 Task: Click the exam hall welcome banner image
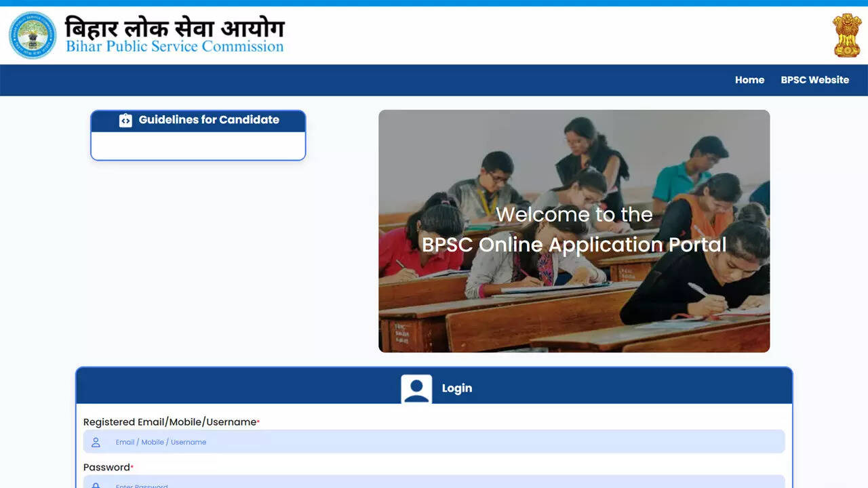(x=574, y=305)
